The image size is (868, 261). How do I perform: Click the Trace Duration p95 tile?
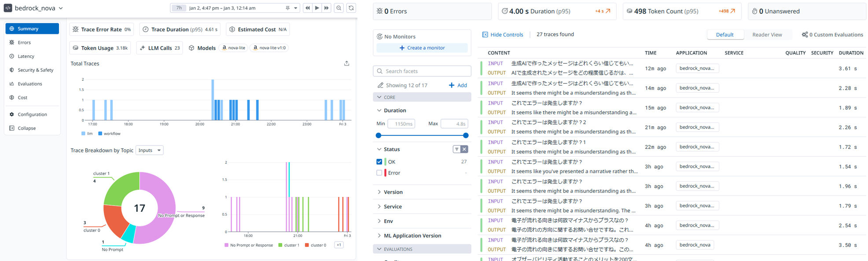pos(180,29)
